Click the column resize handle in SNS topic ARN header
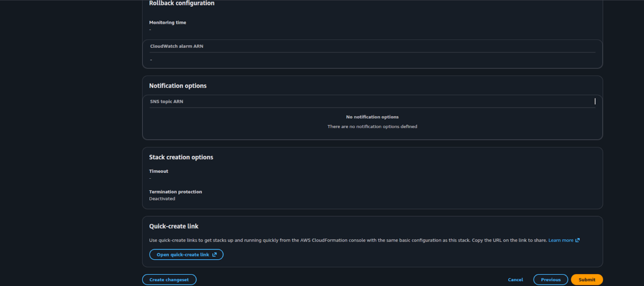Image resolution: width=644 pixels, height=286 pixels. click(x=595, y=101)
